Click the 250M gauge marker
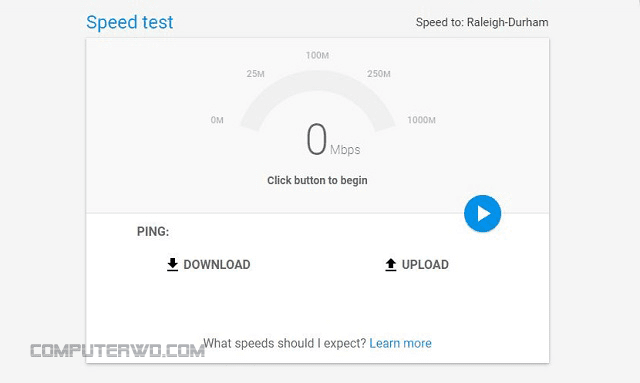This screenshot has height=383, width=640. 379,73
